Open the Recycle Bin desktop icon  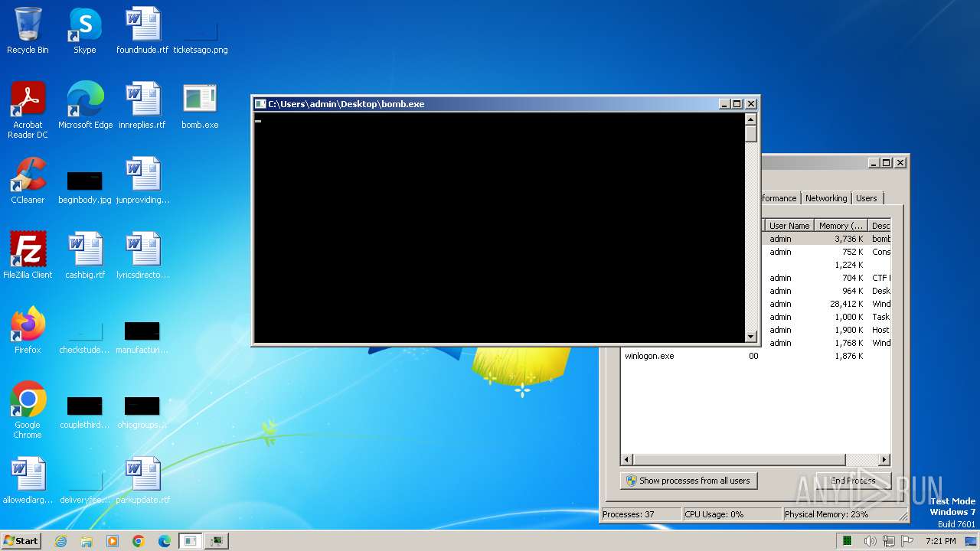[x=28, y=31]
